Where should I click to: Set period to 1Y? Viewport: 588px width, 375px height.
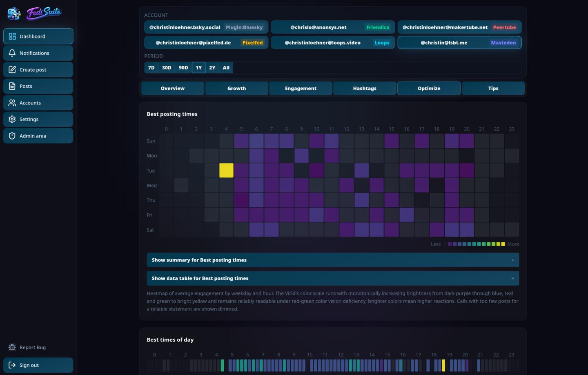tap(198, 68)
